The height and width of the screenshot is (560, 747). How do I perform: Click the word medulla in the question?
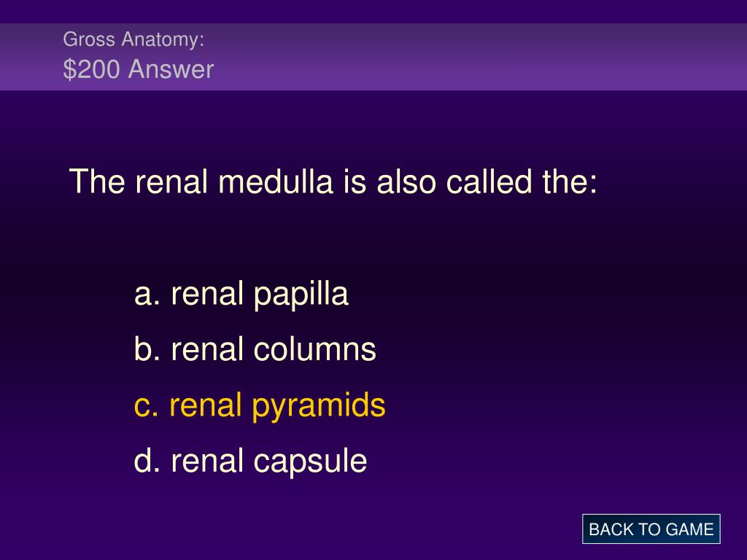pyautogui.click(x=275, y=182)
